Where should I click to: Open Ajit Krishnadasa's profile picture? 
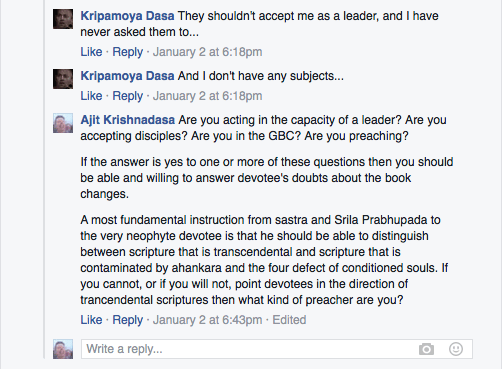point(63,123)
